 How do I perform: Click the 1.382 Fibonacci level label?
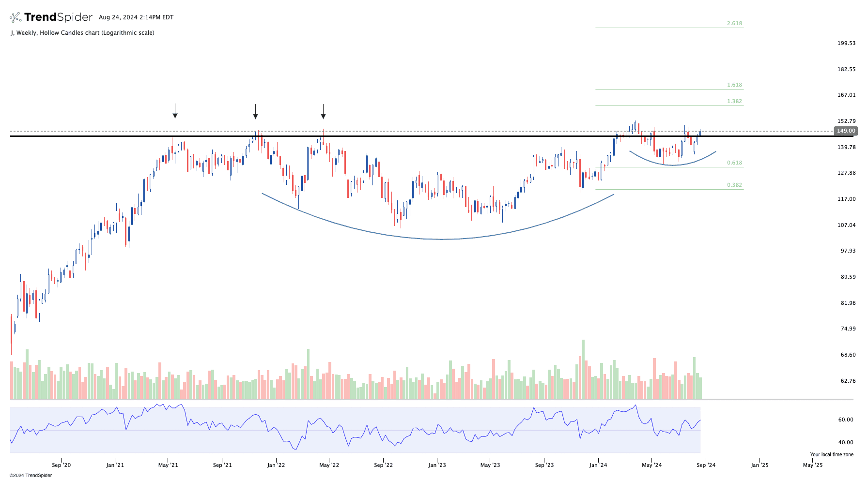pos(734,101)
